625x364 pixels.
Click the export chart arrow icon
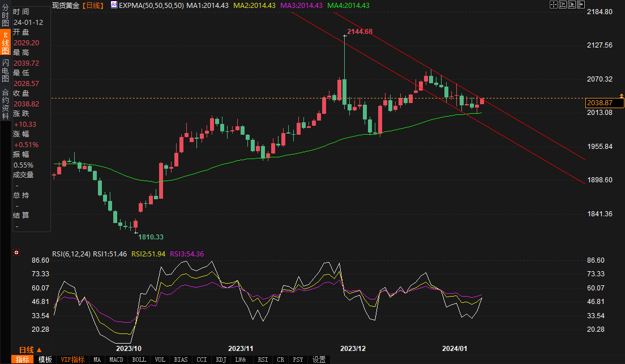click(580, 5)
